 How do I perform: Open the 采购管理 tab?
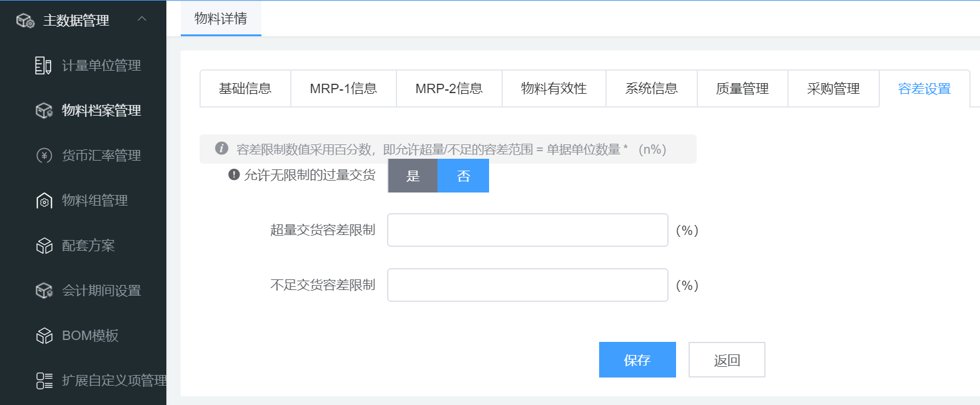point(833,89)
